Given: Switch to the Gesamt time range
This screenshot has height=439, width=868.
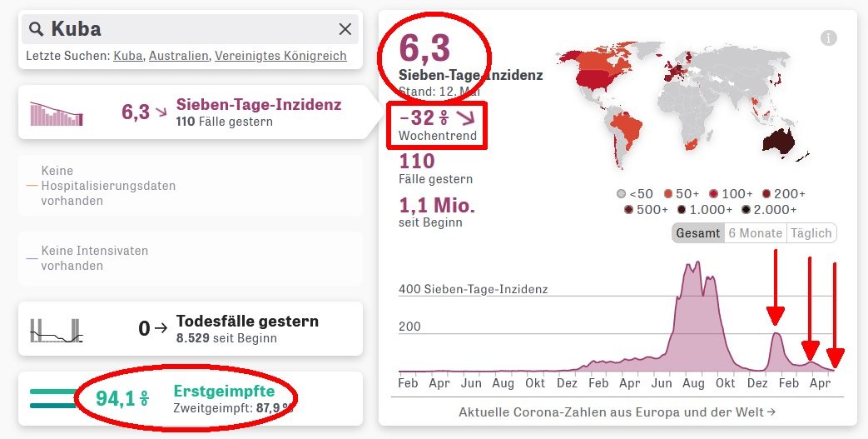Looking at the screenshot, I should [698, 233].
